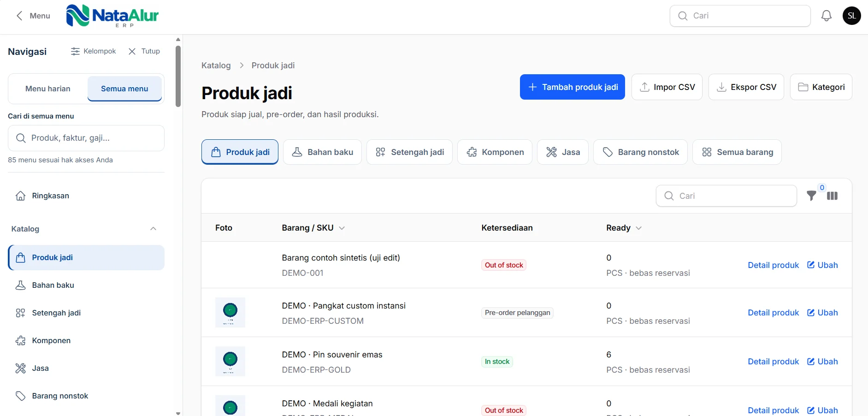Select the Komponen tab
Screen dimensions: 868x416
[495, 152]
